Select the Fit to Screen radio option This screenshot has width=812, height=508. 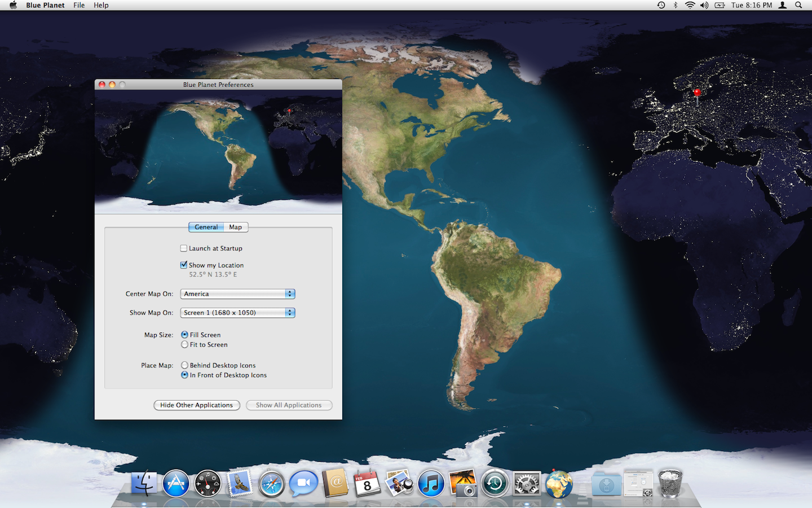[x=185, y=345]
